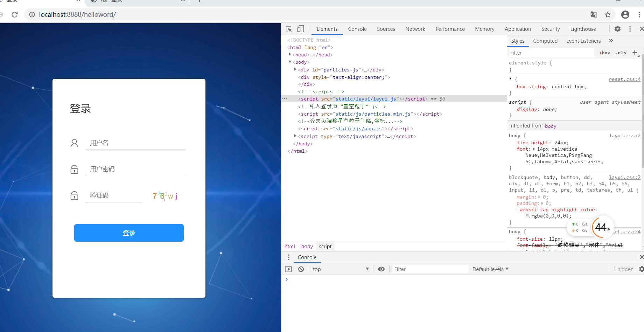Toggle the .cls class editor
The height and width of the screenshot is (332, 644).
tap(621, 53)
